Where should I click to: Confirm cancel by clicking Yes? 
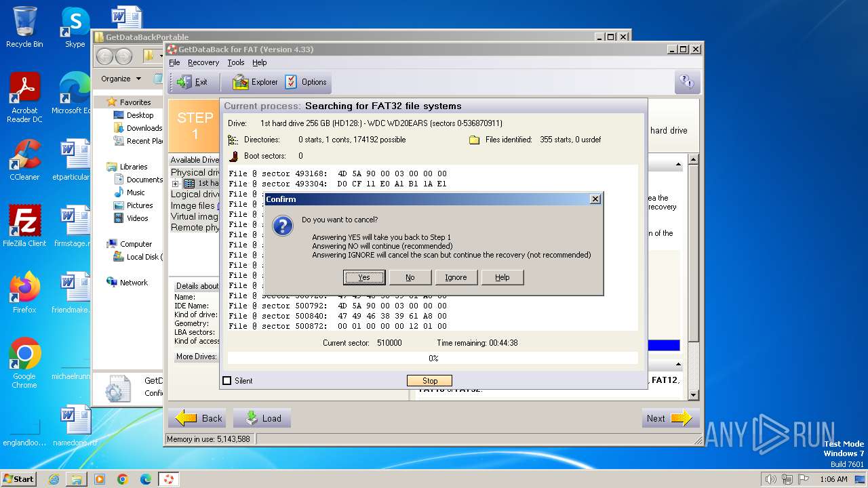pyautogui.click(x=364, y=277)
